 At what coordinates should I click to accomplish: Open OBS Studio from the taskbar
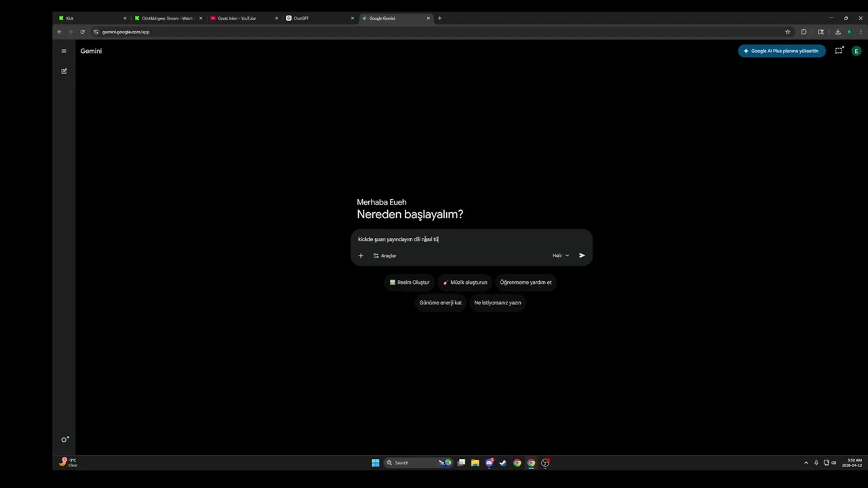(545, 463)
